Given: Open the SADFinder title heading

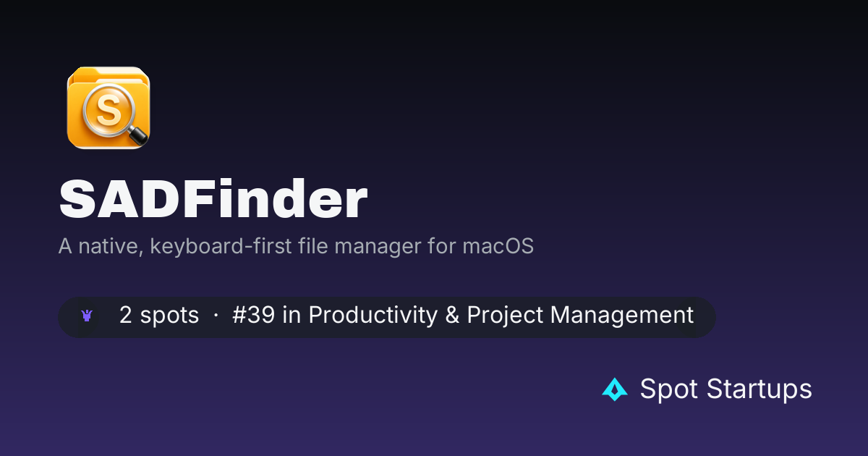Looking at the screenshot, I should click(x=213, y=200).
